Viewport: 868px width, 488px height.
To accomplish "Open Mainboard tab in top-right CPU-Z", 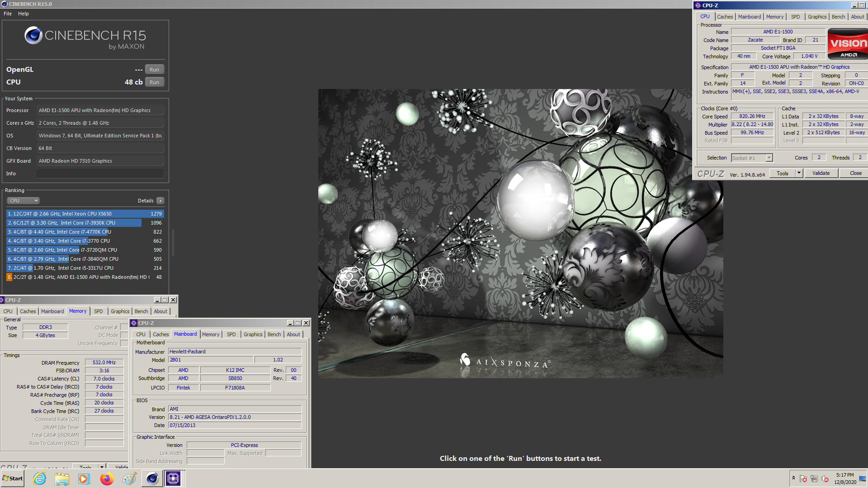I will click(749, 17).
